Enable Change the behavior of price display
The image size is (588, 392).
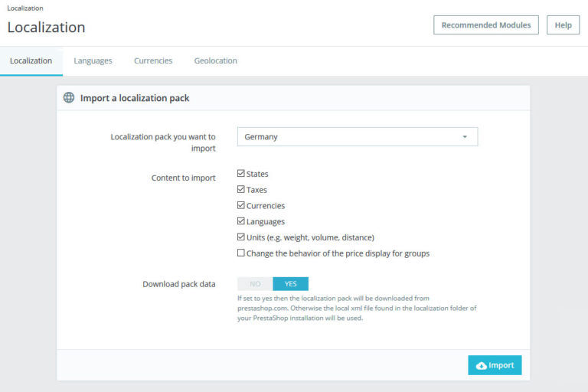click(240, 253)
